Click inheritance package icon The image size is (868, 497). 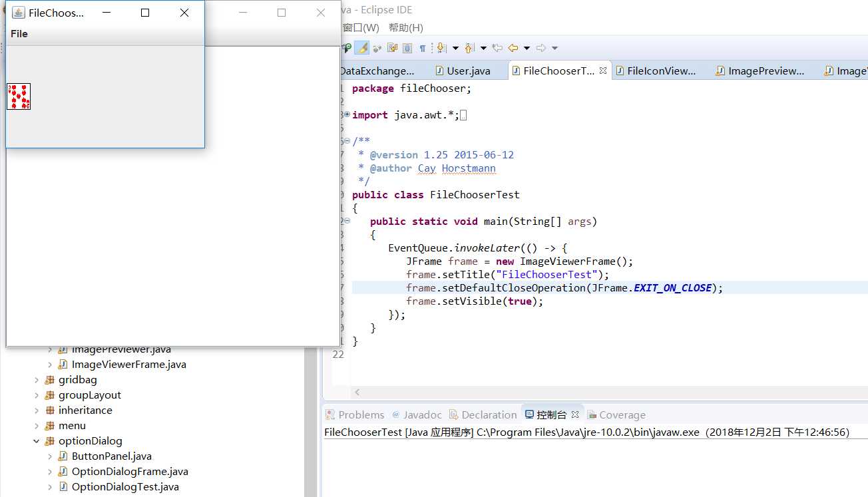click(x=50, y=411)
